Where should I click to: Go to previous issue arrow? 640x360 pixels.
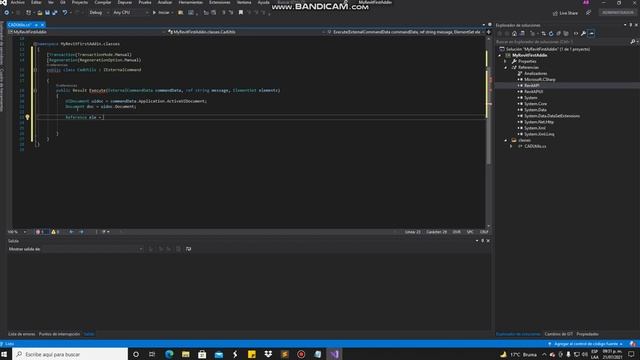tap(71, 232)
